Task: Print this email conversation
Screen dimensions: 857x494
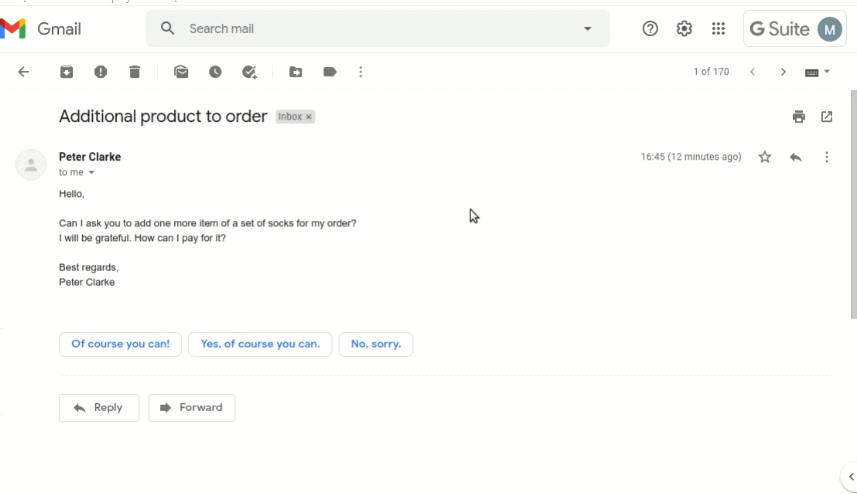Action: (799, 116)
